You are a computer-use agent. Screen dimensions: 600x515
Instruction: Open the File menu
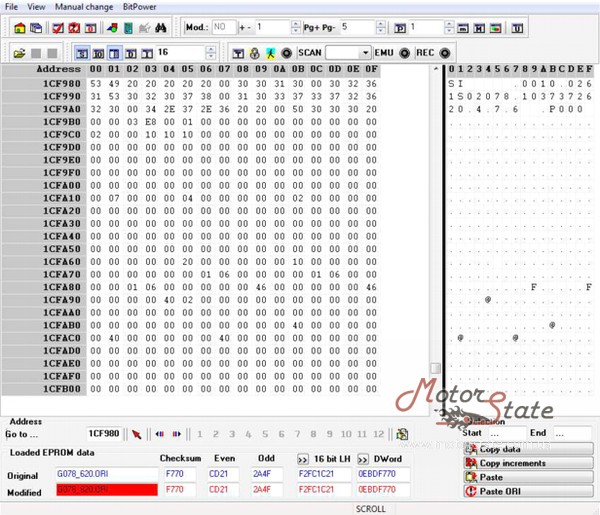pyautogui.click(x=11, y=7)
